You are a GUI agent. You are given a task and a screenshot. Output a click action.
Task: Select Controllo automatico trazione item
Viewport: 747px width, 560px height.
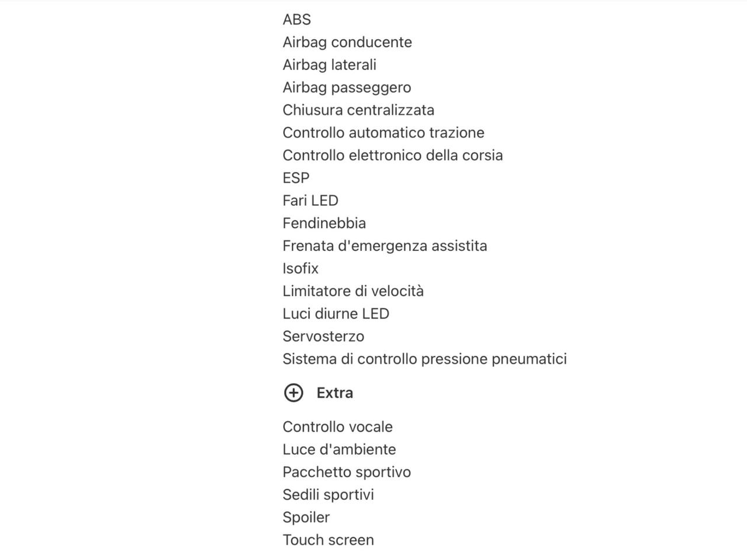coord(383,133)
